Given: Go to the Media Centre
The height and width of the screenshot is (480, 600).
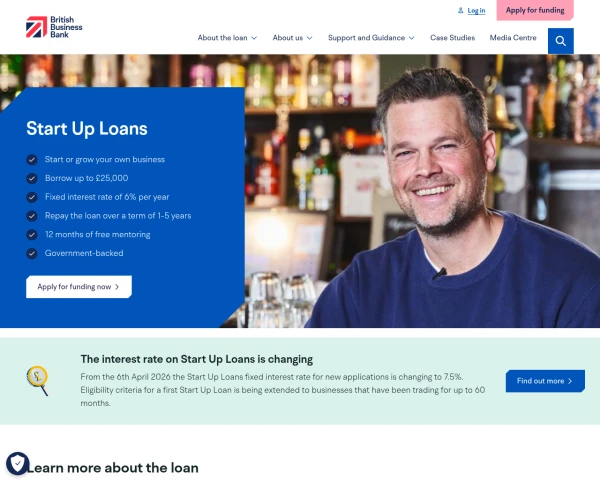Looking at the screenshot, I should (x=513, y=38).
